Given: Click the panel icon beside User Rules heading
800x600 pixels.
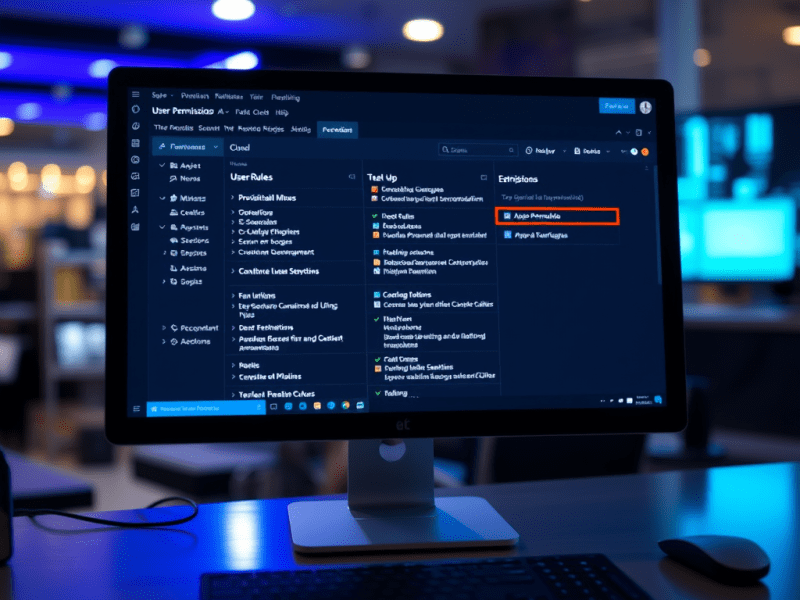Looking at the screenshot, I should [x=351, y=177].
